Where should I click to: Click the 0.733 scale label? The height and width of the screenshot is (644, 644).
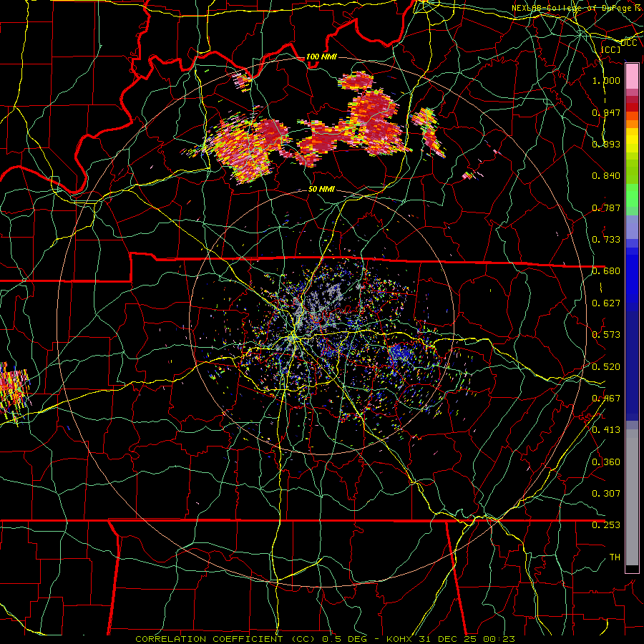click(x=606, y=240)
